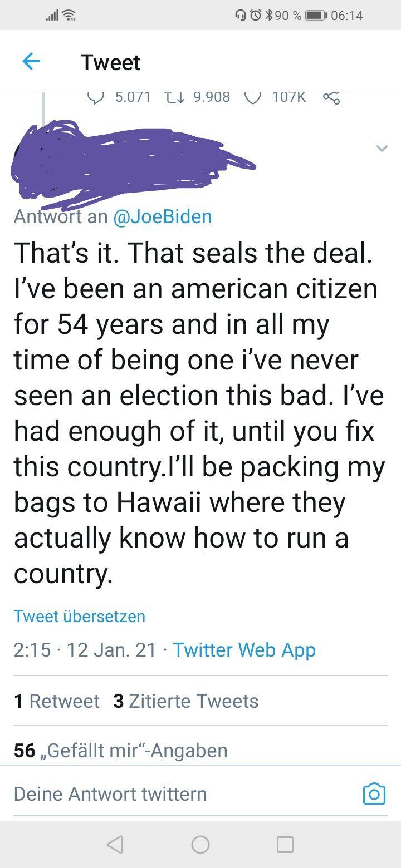The image size is (401, 868).
Task: Tap the battery indicator in status bar
Action: (x=316, y=16)
